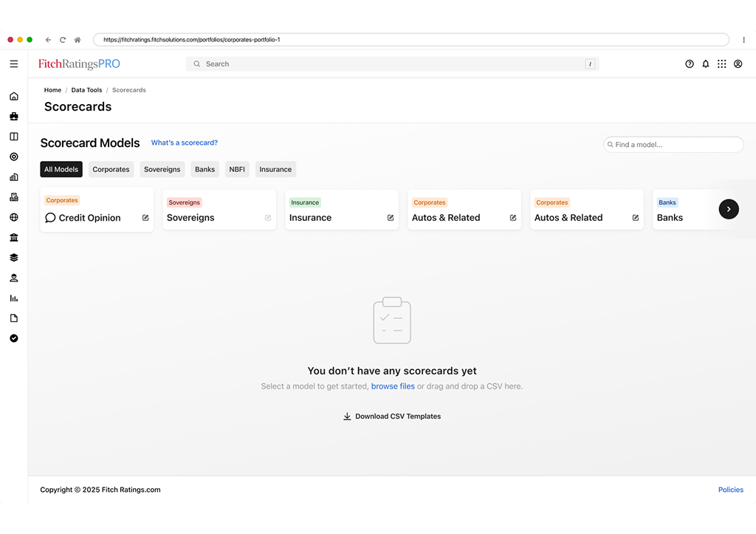Screen dimensions: 756x534
Task: Click the browse files link
Action: pyautogui.click(x=393, y=386)
